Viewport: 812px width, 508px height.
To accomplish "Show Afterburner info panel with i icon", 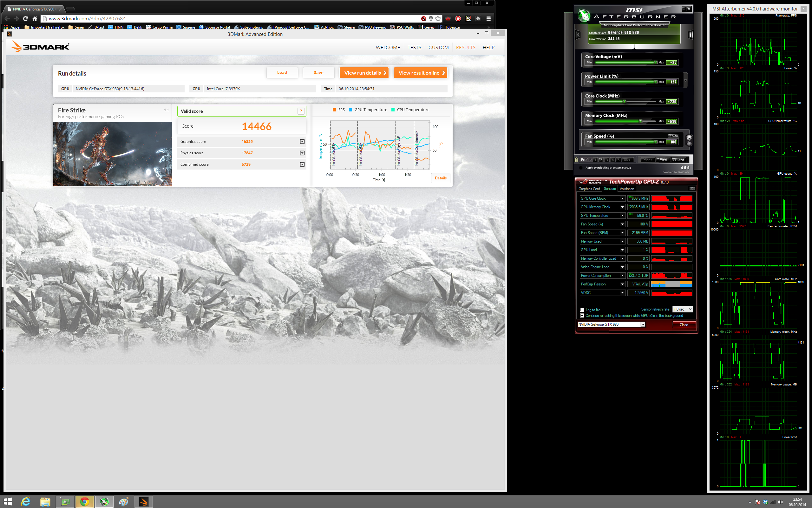I will [x=691, y=34].
